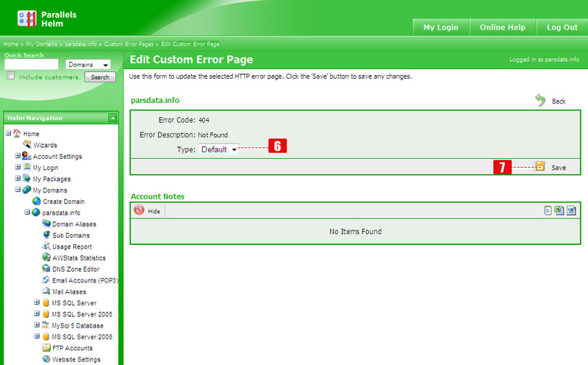The image size is (588, 365).
Task: Click the AWStats Statistics icon
Action: [x=46, y=258]
